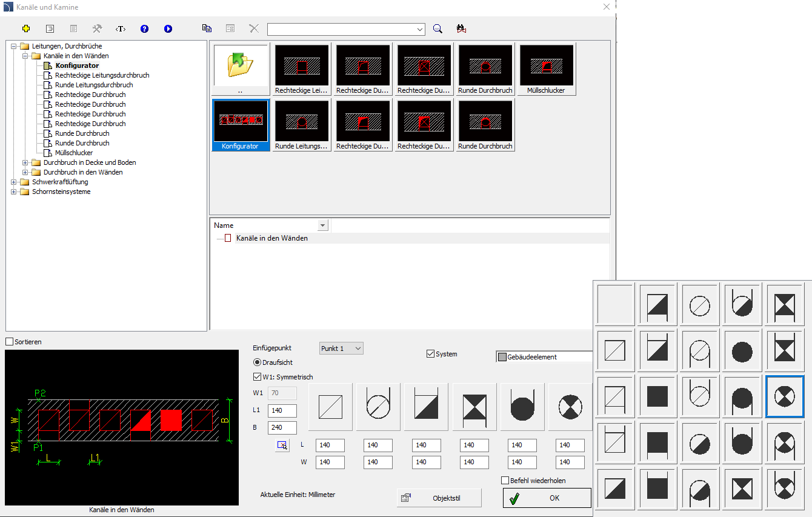The width and height of the screenshot is (812, 517).
Task: Click the hammer tools icon in toolbar
Action: 97,28
